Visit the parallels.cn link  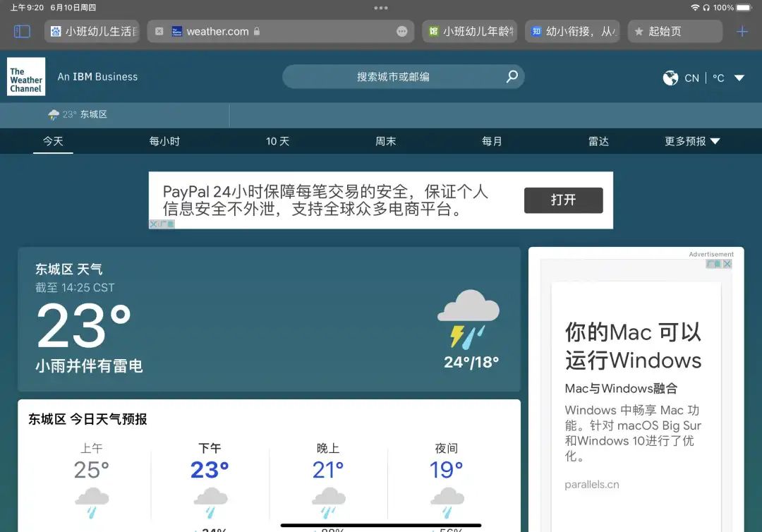[593, 485]
